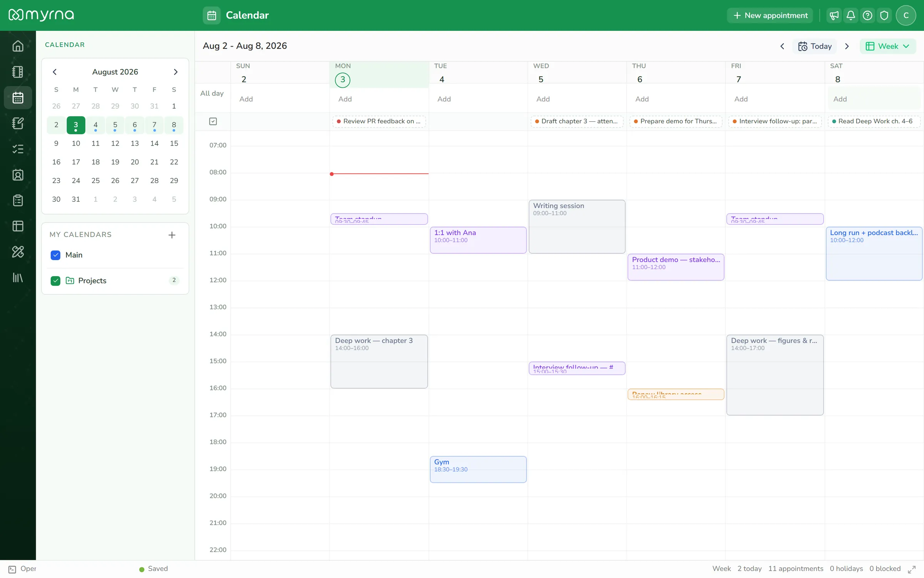Open the Week view dropdown
Viewport: 924px width, 578px height.
pos(888,46)
